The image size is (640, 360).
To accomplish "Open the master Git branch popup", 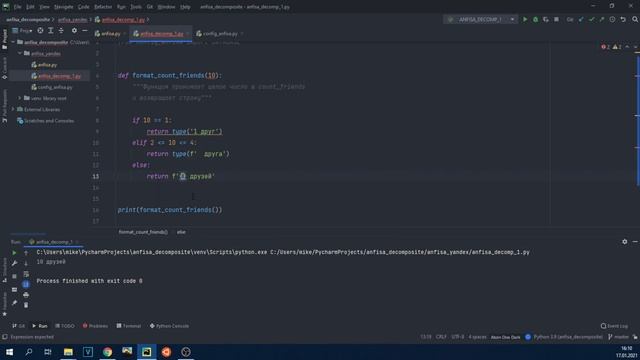I will [x=619, y=337].
